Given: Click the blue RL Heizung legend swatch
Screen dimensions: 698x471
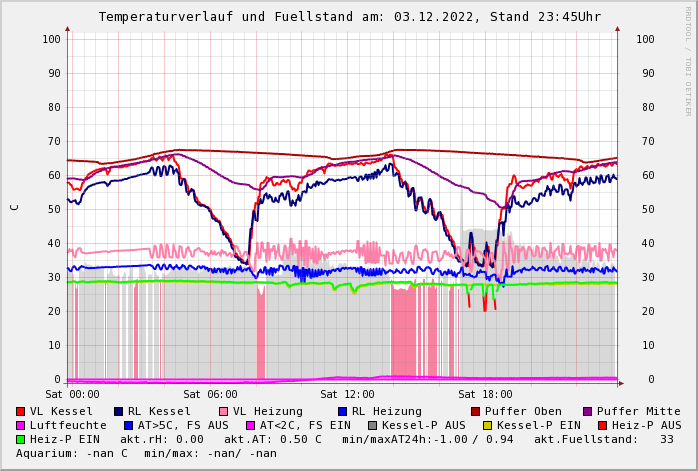Looking at the screenshot, I should [x=342, y=411].
